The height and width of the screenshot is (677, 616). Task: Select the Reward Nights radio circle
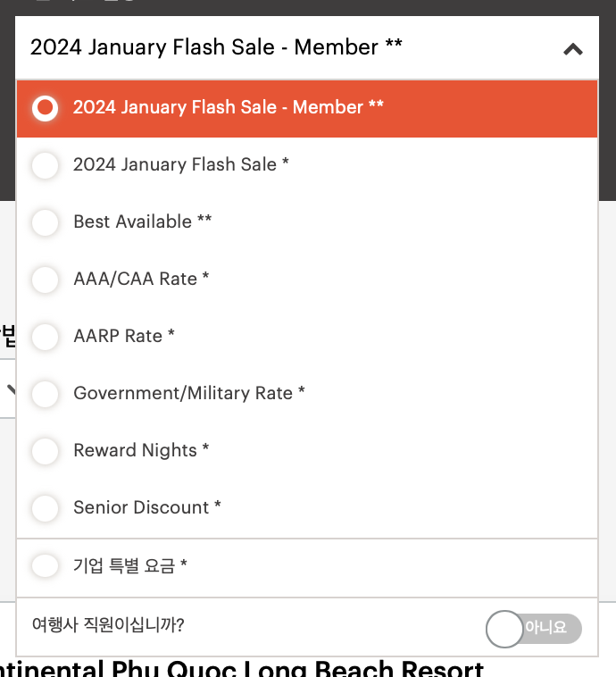(x=45, y=451)
